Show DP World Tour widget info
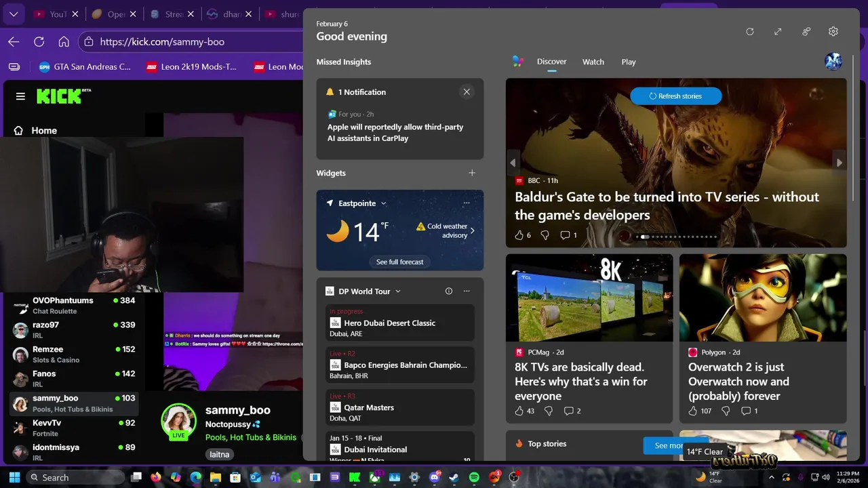The width and height of the screenshot is (868, 488). pyautogui.click(x=449, y=291)
